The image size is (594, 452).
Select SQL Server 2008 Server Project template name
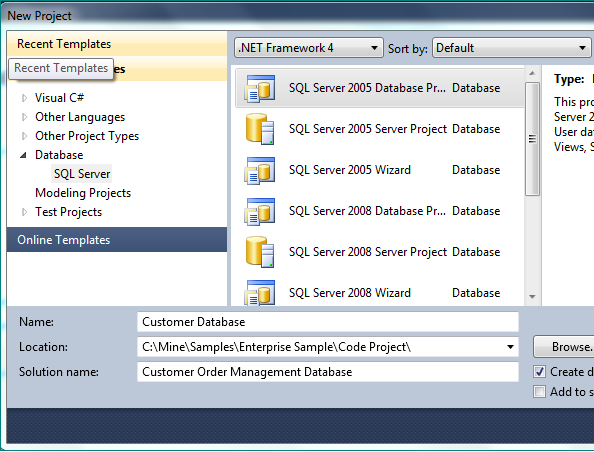point(368,252)
